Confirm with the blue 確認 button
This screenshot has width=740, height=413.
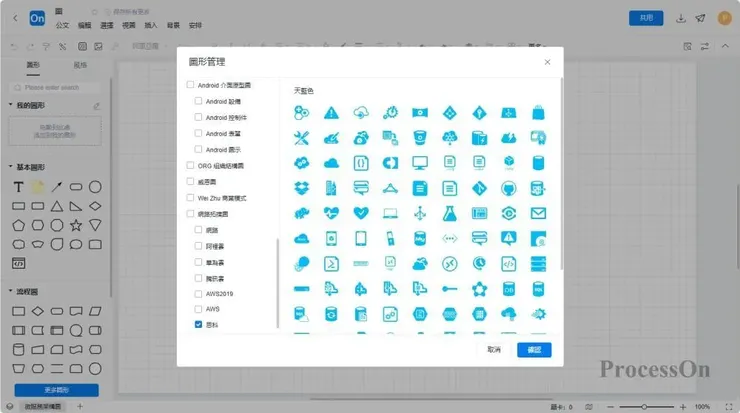tap(534, 350)
